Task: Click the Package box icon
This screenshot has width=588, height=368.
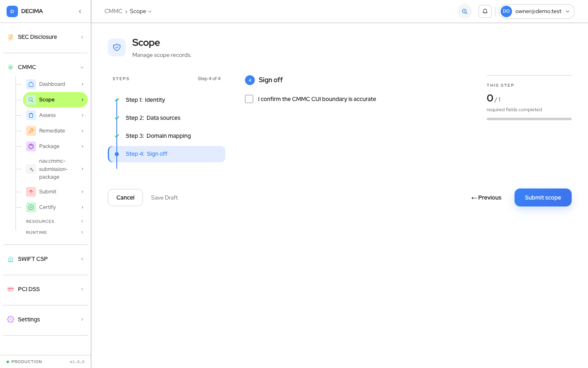Action: click(x=31, y=146)
